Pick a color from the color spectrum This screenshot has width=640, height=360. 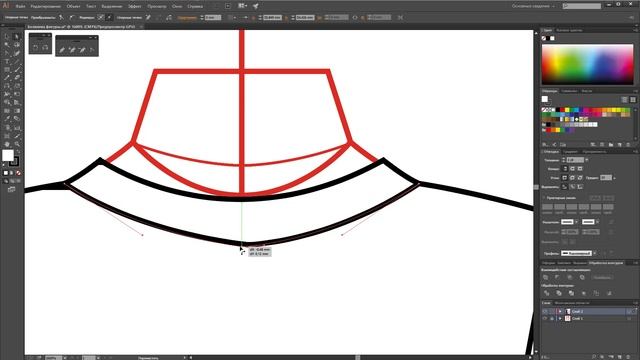587,64
